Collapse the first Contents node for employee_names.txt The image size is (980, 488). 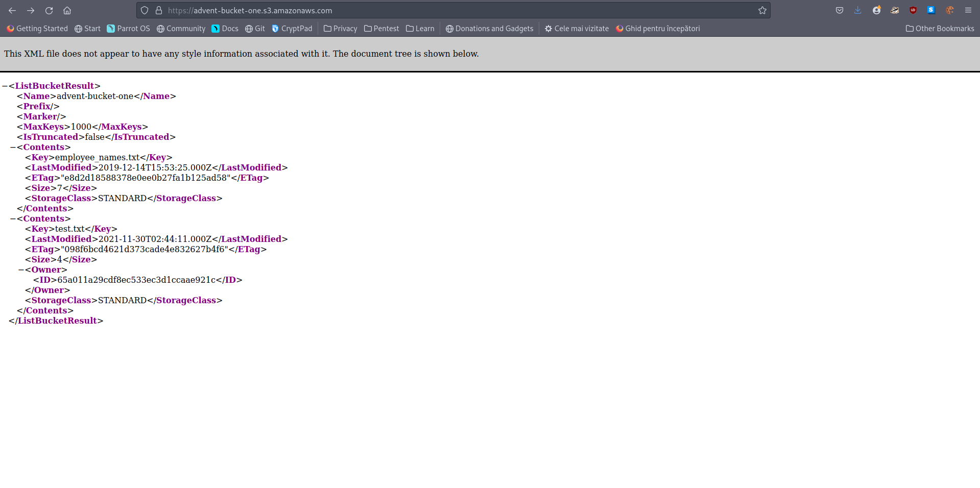click(x=13, y=148)
